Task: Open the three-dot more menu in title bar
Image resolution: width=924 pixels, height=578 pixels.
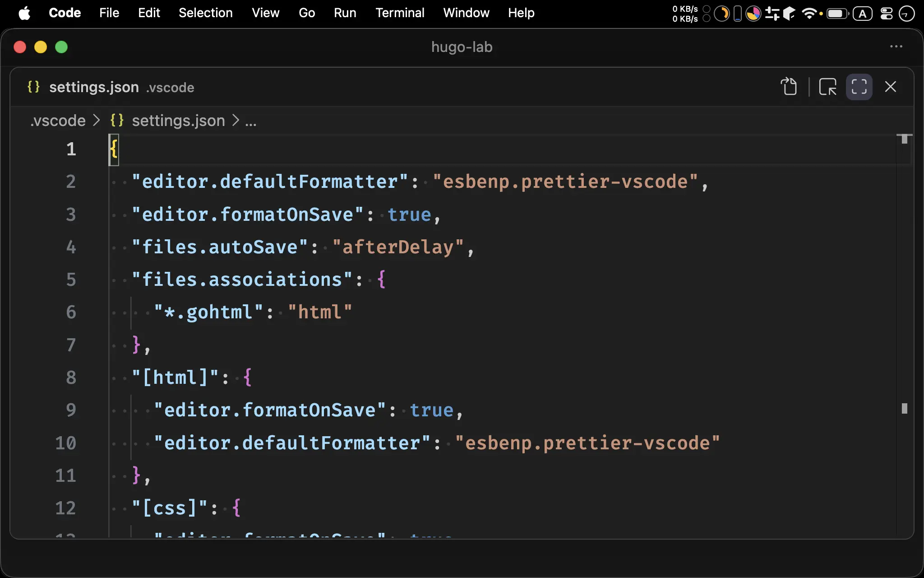Action: (896, 47)
